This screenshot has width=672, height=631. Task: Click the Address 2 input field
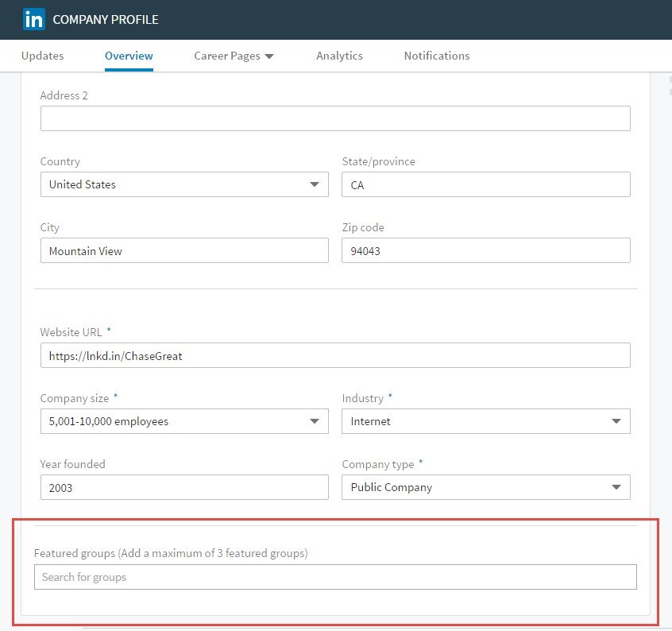click(x=335, y=118)
